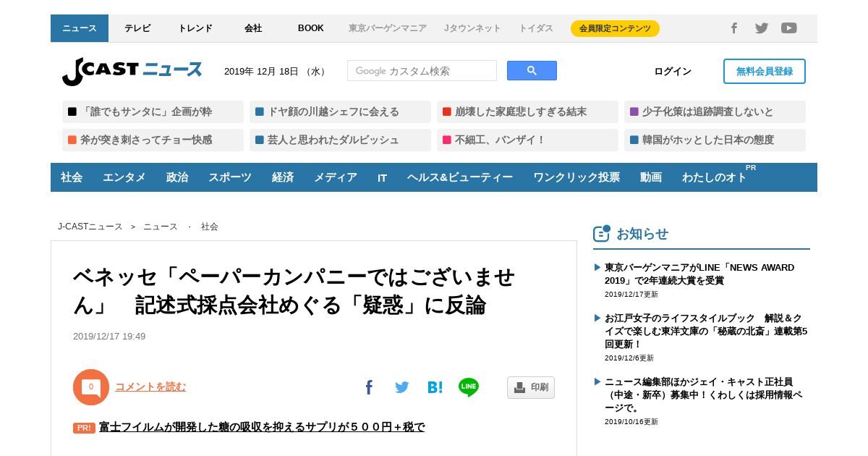The width and height of the screenshot is (868, 456).
Task: Open 少子化策は追跡調査しないと headline
Action: pos(715,111)
